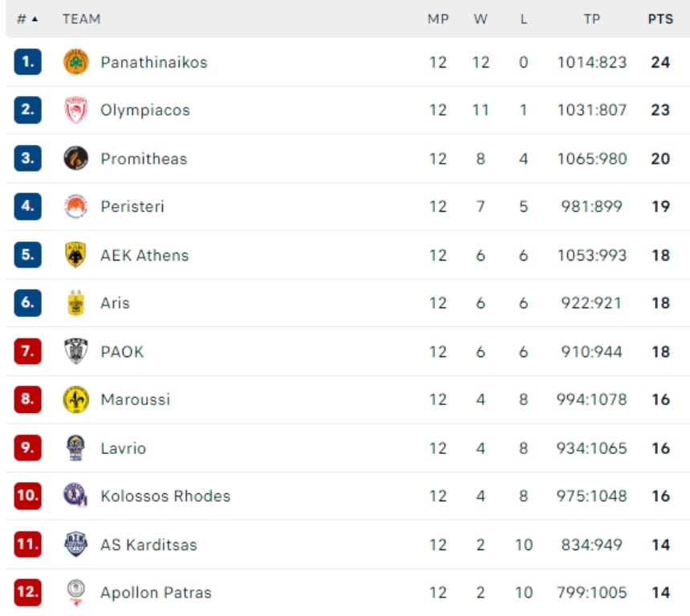Sort standings by W column header

(481, 19)
